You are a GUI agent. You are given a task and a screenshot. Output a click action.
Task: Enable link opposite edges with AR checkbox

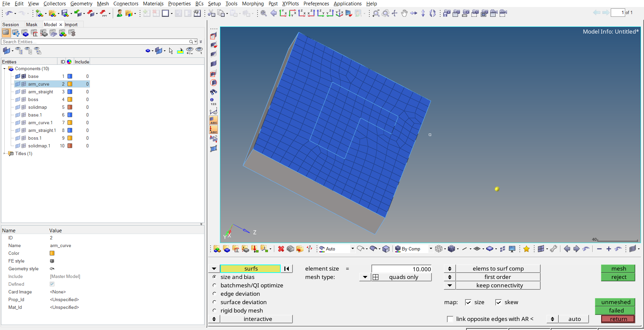point(450,319)
